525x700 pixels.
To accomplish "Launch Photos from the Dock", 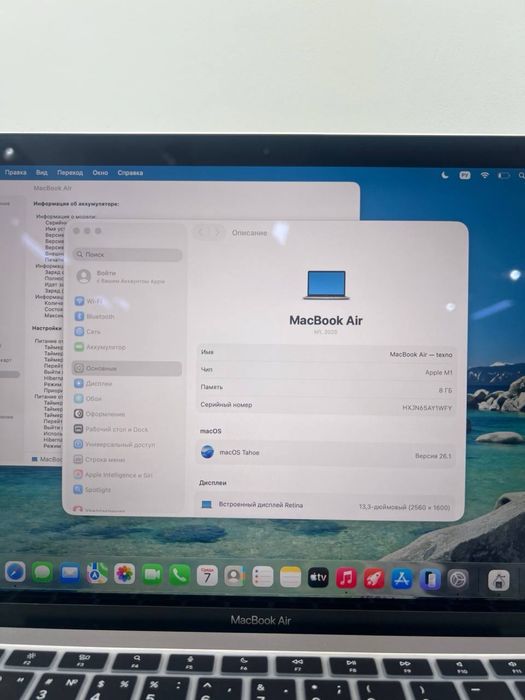I will click(x=125, y=574).
